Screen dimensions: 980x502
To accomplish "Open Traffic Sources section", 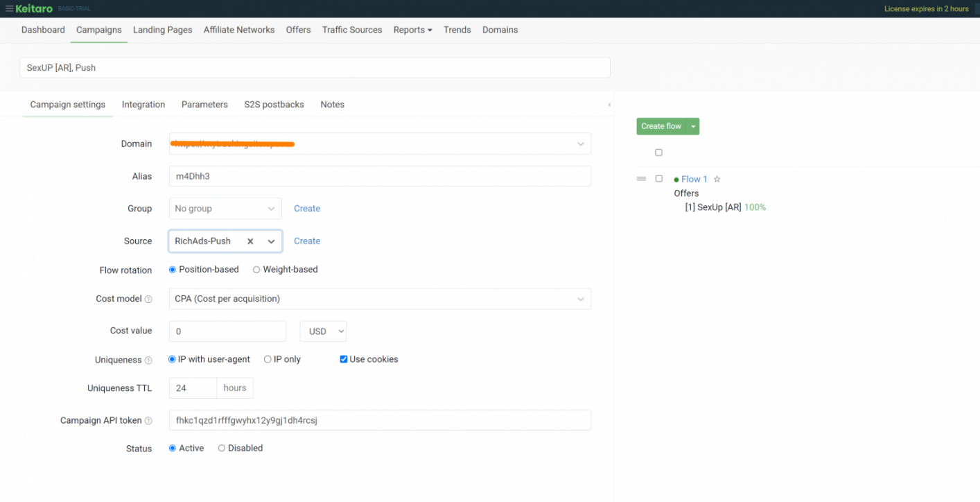I will pyautogui.click(x=352, y=30).
